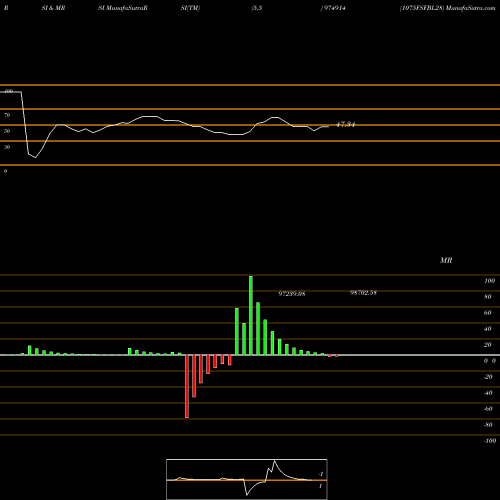Click the longest red histogram bar
Screen dimensions: 500x500
[x=187, y=386]
